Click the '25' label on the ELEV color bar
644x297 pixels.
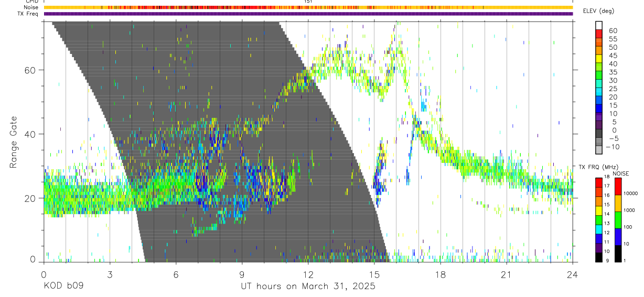(x=612, y=89)
